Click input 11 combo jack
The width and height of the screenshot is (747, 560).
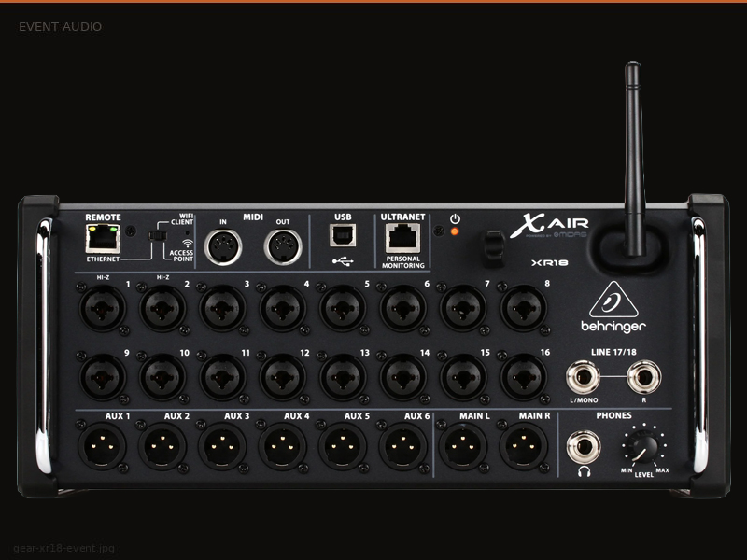(x=222, y=377)
